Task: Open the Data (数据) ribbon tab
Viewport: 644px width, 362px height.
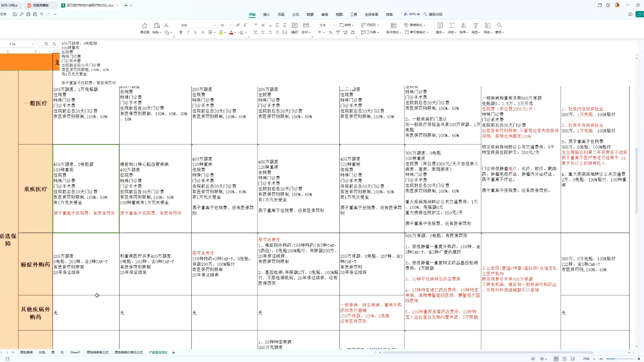Action: point(310,14)
